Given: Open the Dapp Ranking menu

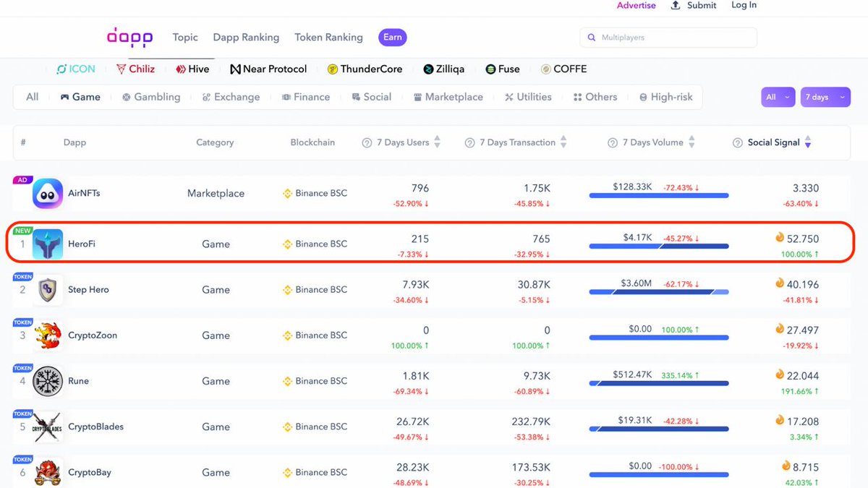Looking at the screenshot, I should (246, 38).
